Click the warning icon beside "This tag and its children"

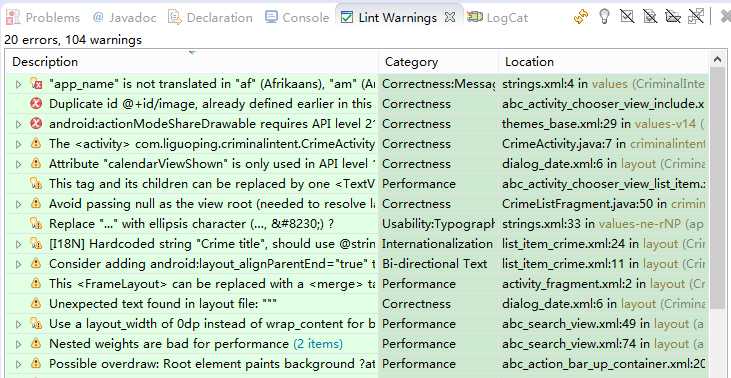coord(36,184)
